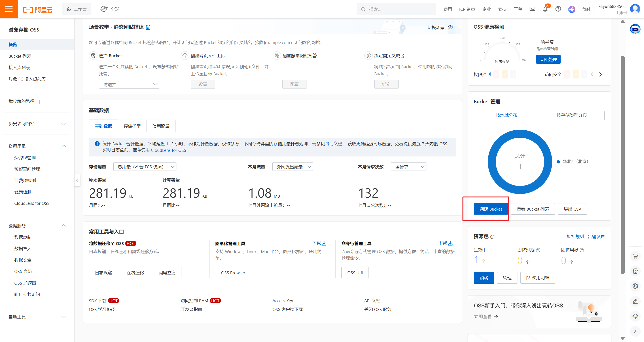Open the 请选择 Bucket dropdown
The height and width of the screenshot is (342, 644).
[x=129, y=84]
